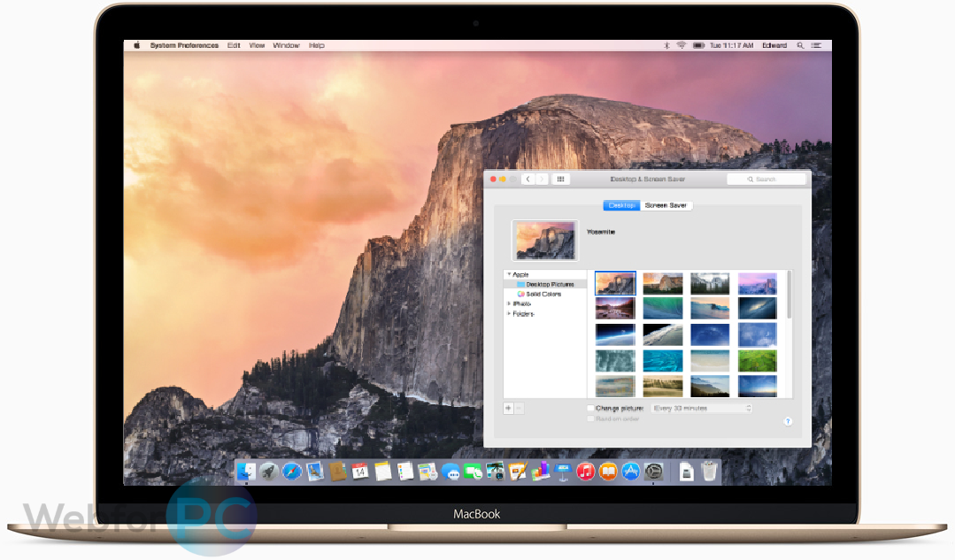Open Contacts book icon in Dock

[x=337, y=472]
